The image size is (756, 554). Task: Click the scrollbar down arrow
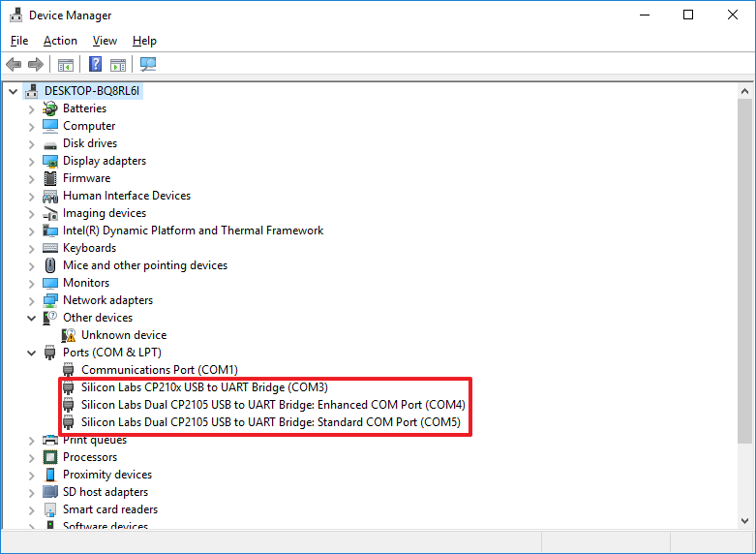coord(744,521)
